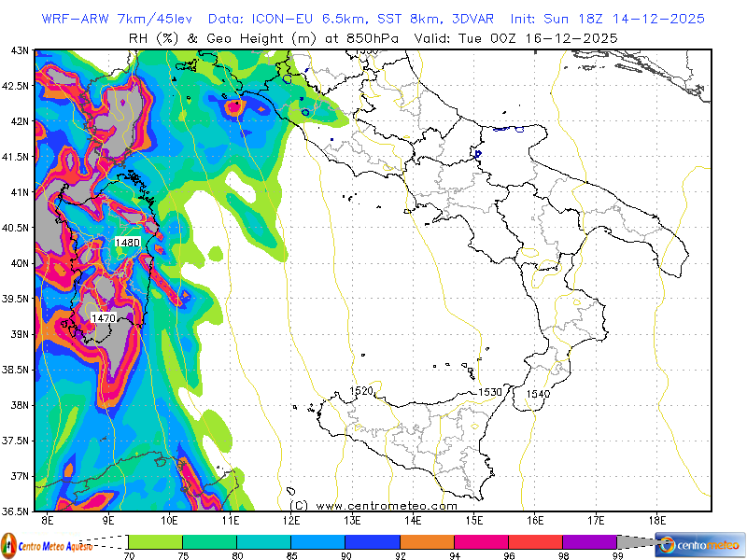Click the 1480 contour label over Sardinia
Image resolution: width=747 pixels, height=560 pixels.
(127, 243)
